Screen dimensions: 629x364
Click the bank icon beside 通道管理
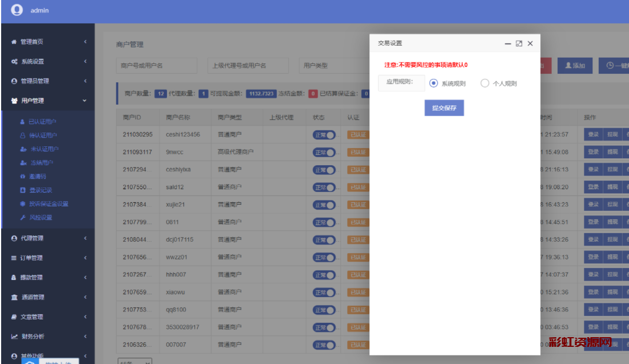tap(14, 297)
